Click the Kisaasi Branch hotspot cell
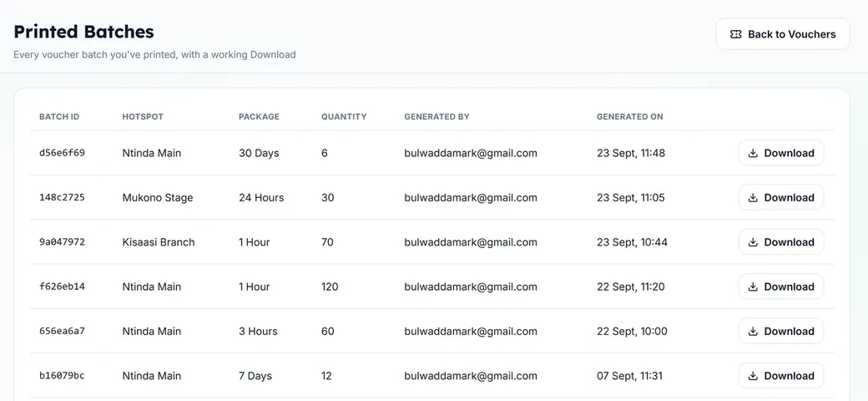Viewport: 868px width, 401px height. [159, 242]
